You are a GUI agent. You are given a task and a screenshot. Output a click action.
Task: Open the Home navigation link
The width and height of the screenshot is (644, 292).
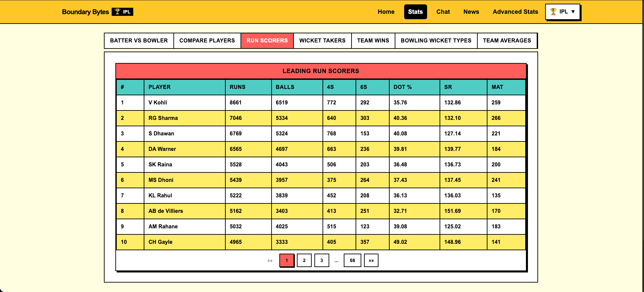386,12
